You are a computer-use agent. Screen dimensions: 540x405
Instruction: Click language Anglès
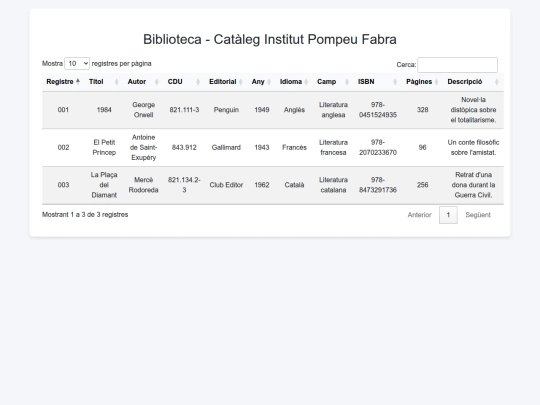tap(294, 110)
